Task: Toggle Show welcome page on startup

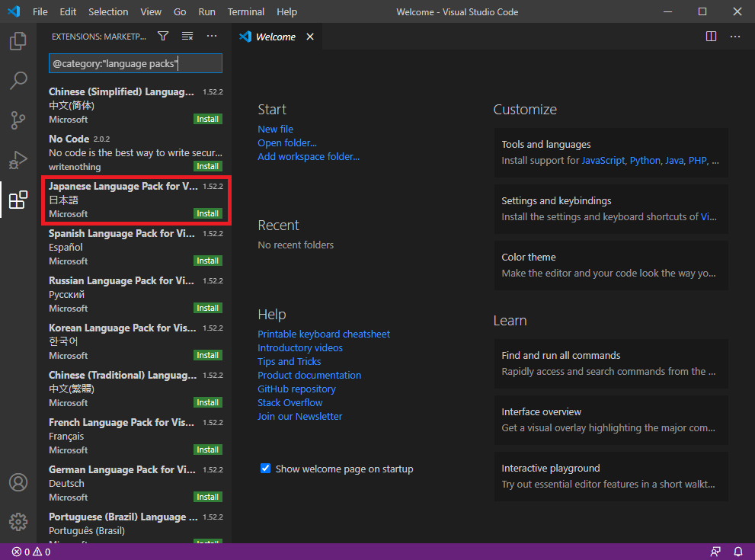Action: 265,469
